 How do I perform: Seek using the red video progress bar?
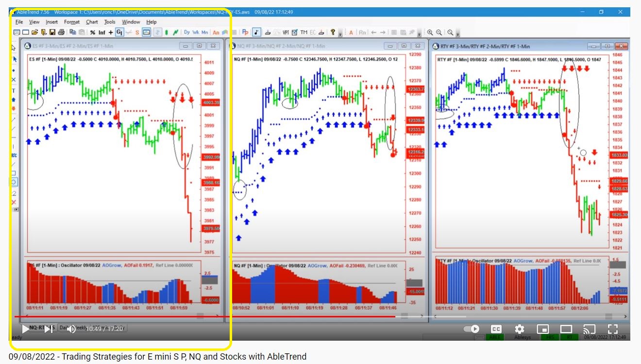pos(204,317)
